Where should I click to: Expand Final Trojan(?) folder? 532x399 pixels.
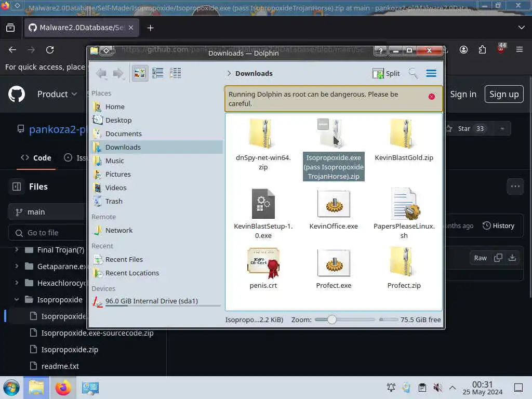(x=16, y=250)
